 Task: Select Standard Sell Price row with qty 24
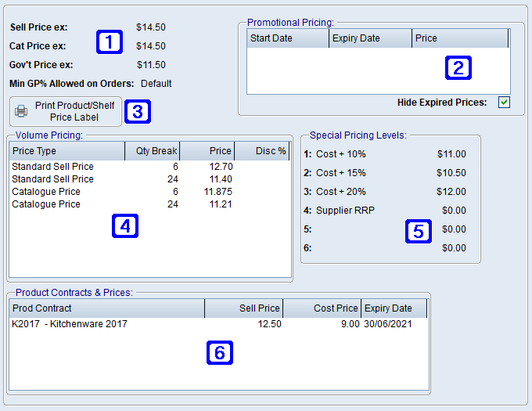(149, 179)
